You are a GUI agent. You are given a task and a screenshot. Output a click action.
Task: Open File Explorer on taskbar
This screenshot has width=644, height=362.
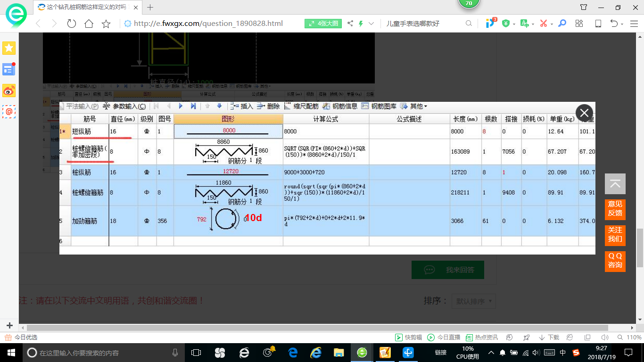[339, 353]
